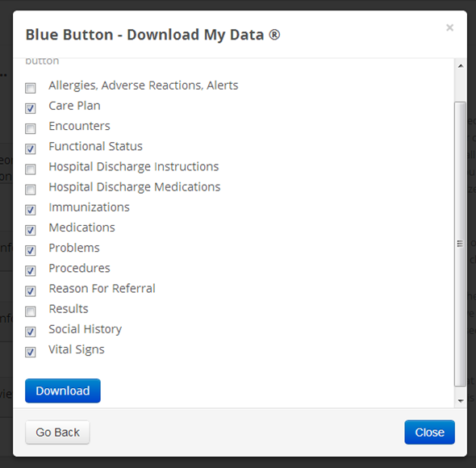Check the Allergies, Adverse Reactions, Alerts checkbox
The width and height of the screenshot is (476, 468).
pyautogui.click(x=31, y=88)
